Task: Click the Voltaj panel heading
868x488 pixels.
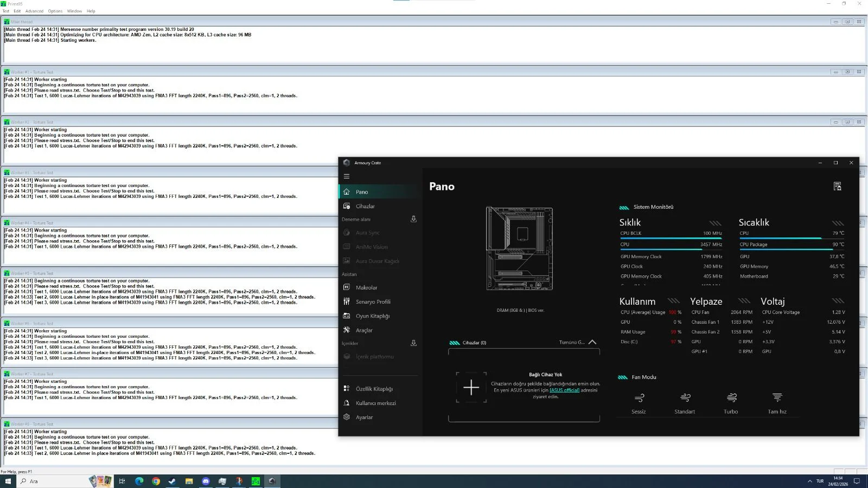Action: [x=773, y=301]
